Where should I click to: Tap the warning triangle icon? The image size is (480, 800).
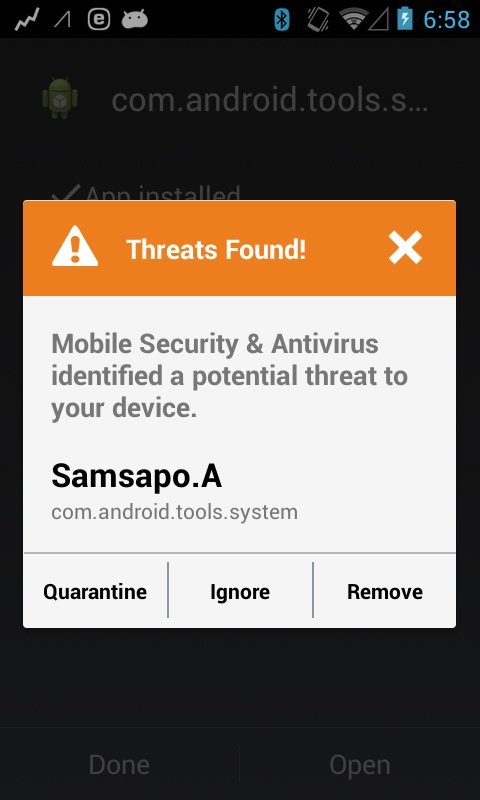(75, 246)
